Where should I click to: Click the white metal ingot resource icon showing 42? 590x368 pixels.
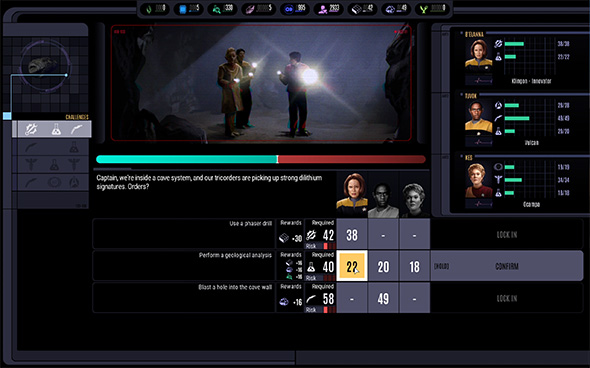click(356, 9)
